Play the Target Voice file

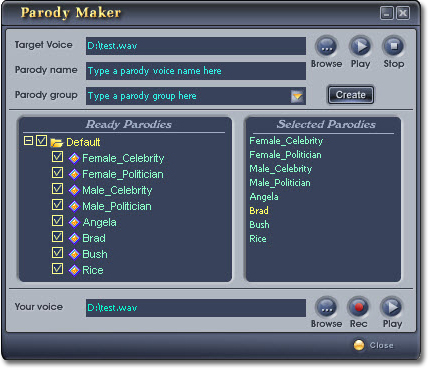360,46
